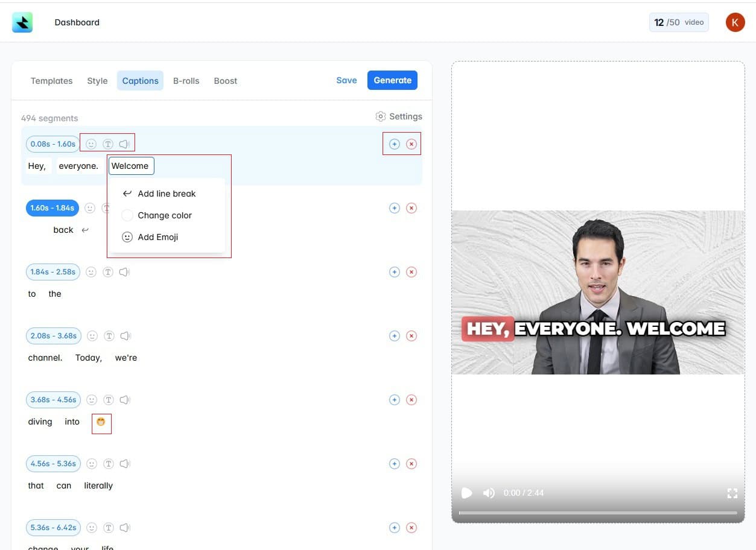The height and width of the screenshot is (550, 756).
Task: Click the app logo beside Dashboard
Action: pos(22,21)
